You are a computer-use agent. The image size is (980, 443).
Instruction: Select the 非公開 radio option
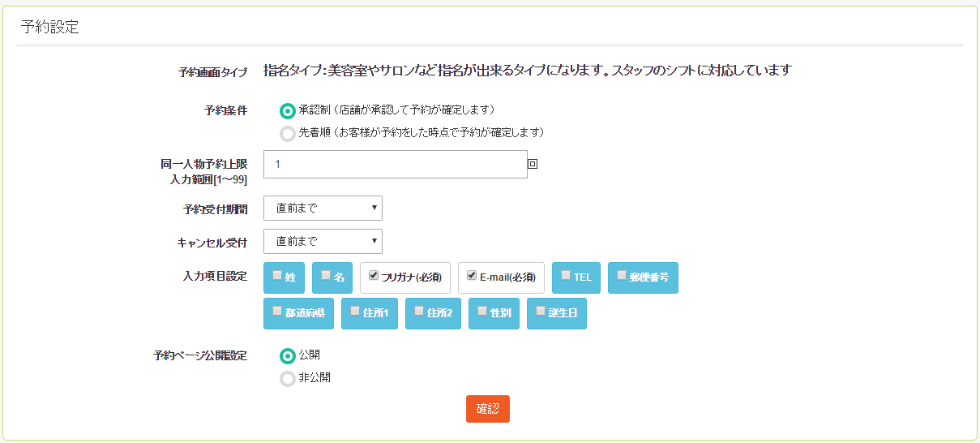coord(287,379)
